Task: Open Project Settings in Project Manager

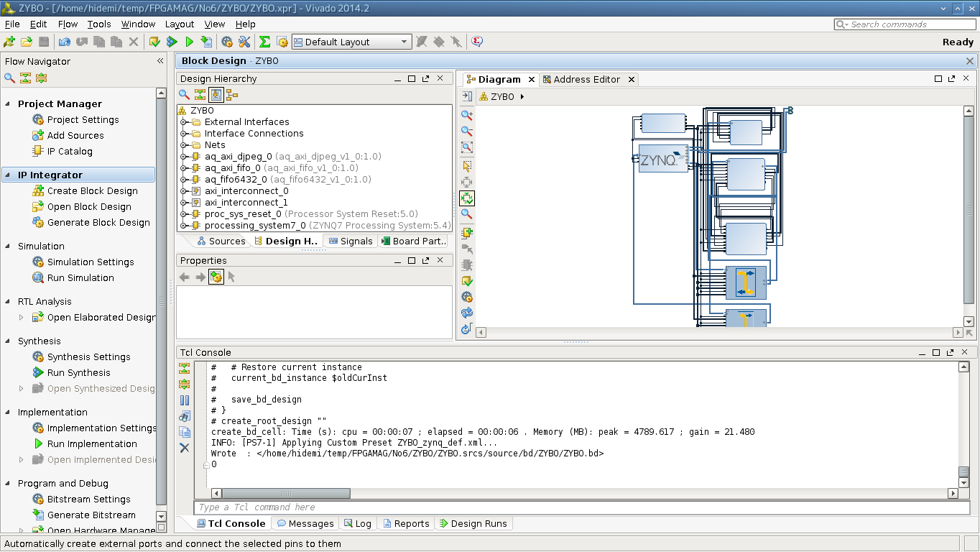Action: 83,119
